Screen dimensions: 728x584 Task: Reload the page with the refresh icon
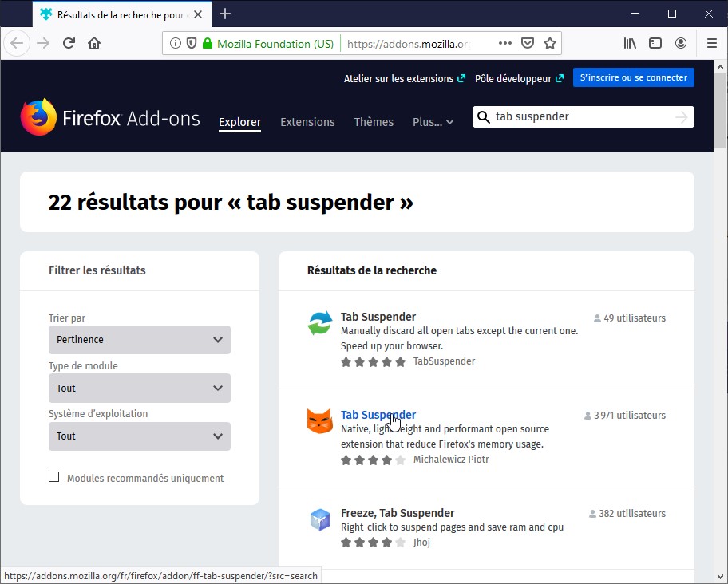click(69, 43)
